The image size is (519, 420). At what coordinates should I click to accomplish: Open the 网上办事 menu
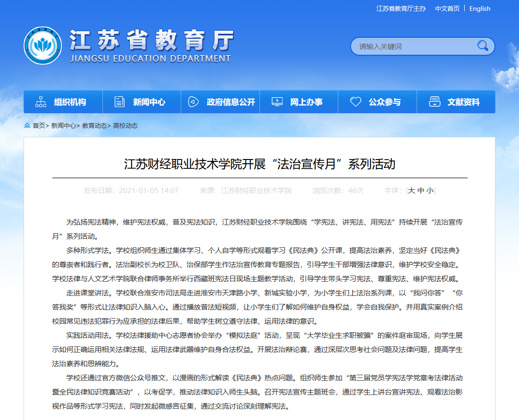pos(306,102)
